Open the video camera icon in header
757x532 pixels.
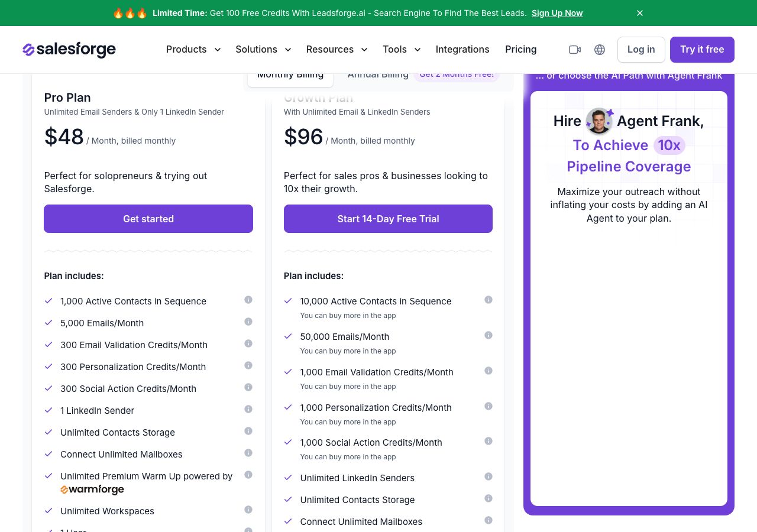coord(575,50)
